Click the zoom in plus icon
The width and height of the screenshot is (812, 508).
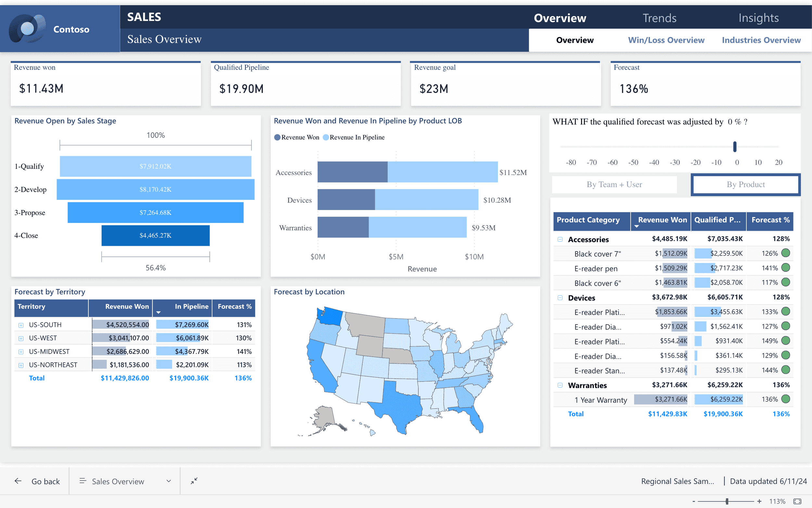[x=759, y=501]
